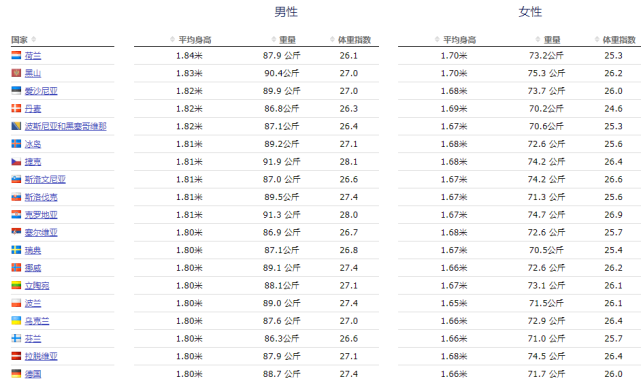Viewport: 641px width, 381px height.
Task: Visit the 立陶宛 link
Action: [x=37, y=285]
